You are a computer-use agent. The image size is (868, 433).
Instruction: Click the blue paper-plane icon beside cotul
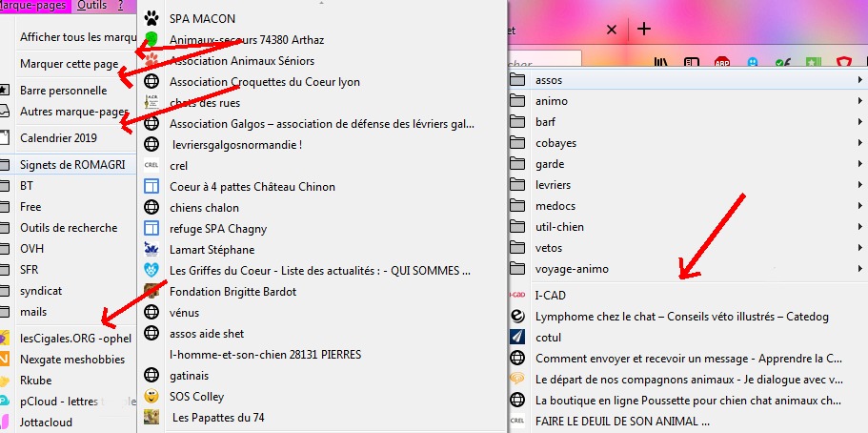517,337
